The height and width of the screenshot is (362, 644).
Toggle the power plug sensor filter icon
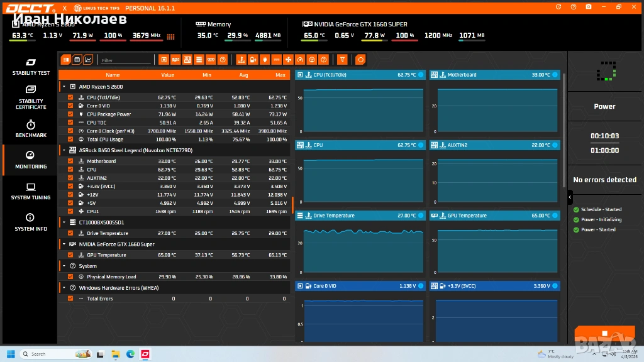[x=264, y=60]
